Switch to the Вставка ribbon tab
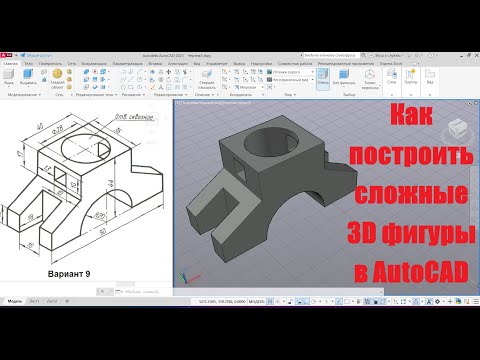Viewport: 480px width, 360px height. coord(155,63)
